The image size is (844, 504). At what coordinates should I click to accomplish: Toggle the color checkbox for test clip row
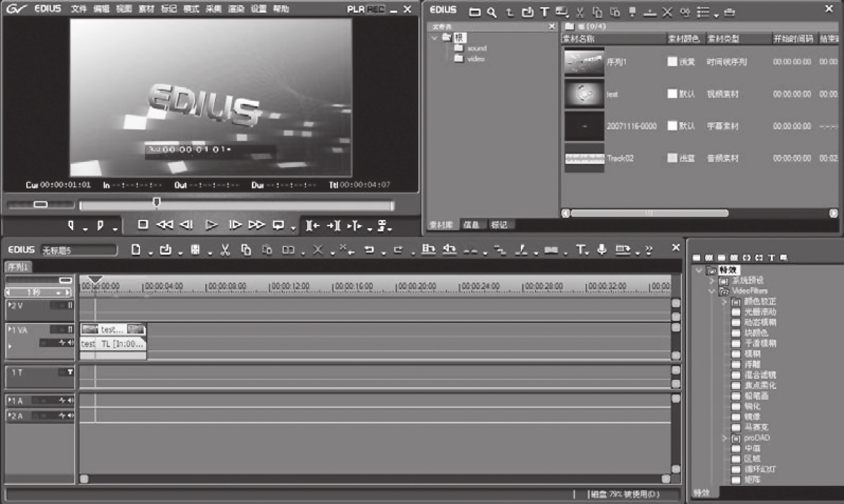(x=672, y=94)
